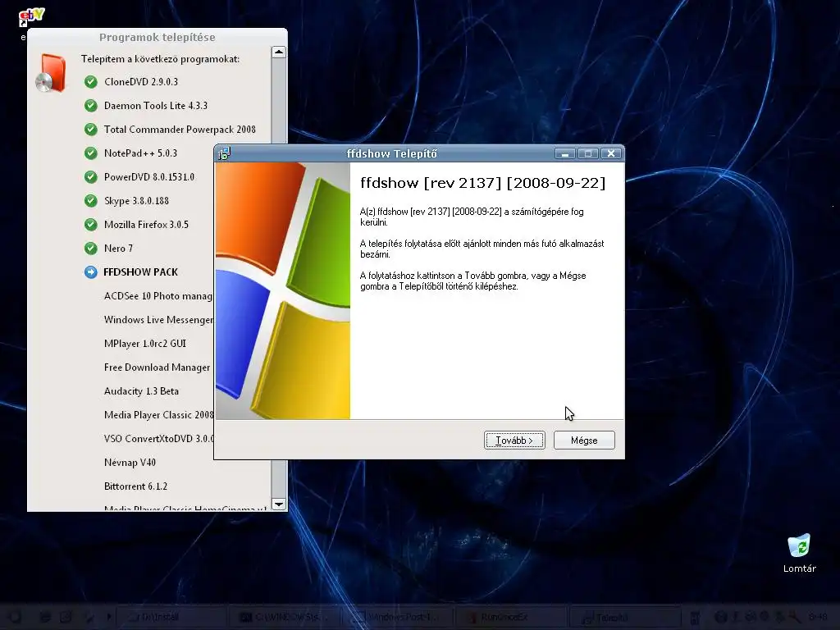Select the MPlayer 1.0rc2 GUI entry

point(145,344)
